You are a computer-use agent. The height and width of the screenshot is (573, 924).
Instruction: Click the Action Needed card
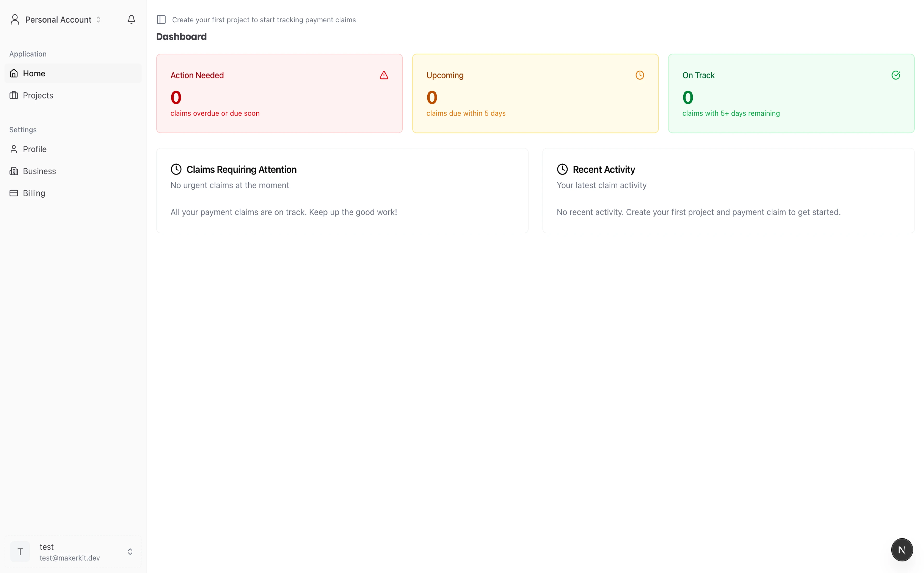tap(279, 93)
